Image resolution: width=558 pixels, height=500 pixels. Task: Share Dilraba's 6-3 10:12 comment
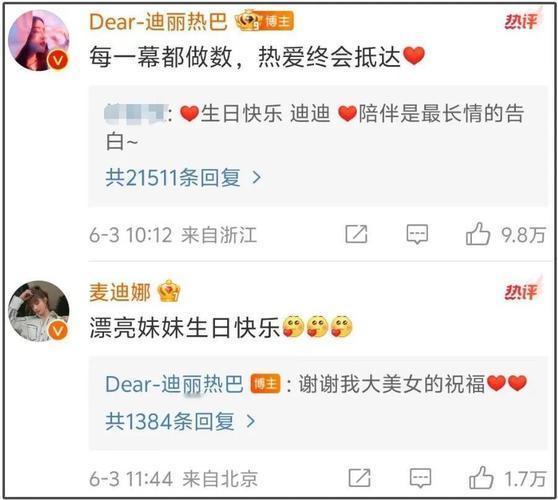(356, 234)
